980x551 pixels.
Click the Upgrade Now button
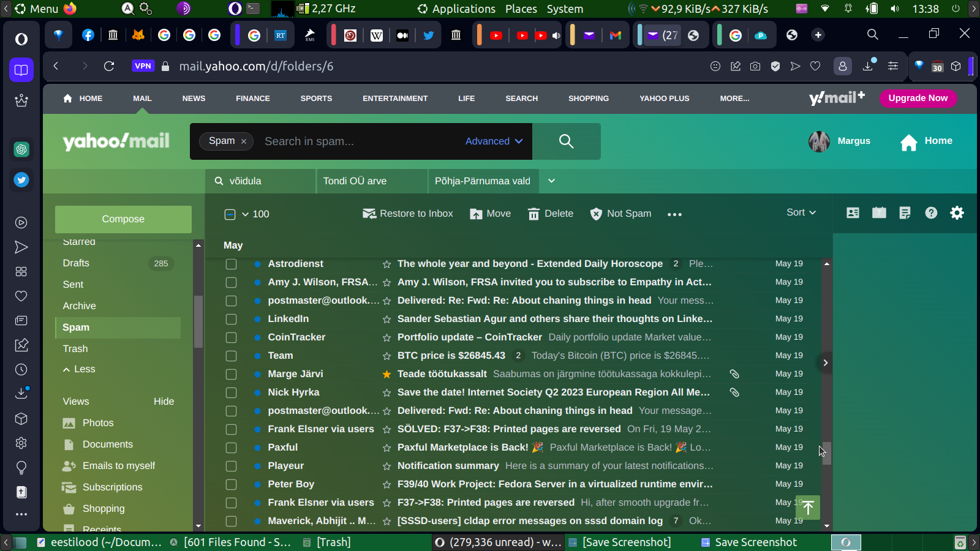pos(918,98)
